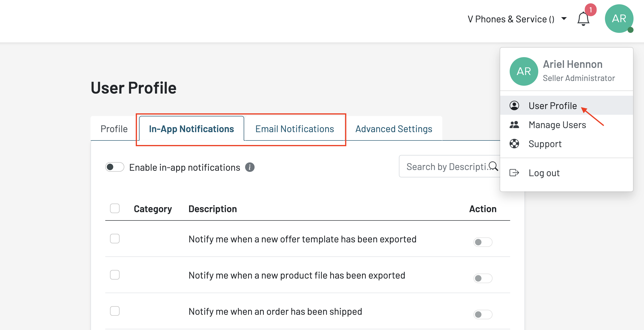
Task: Click the Log out arrow icon
Action: point(514,173)
